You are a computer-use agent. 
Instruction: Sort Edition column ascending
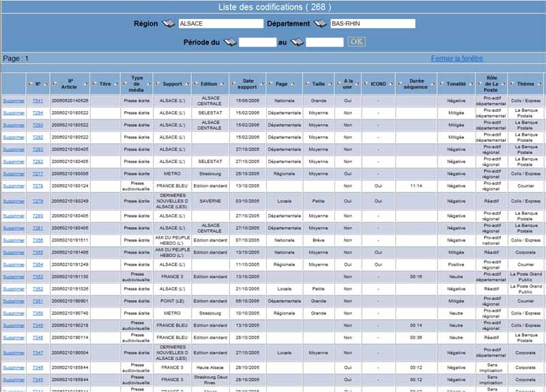click(222, 84)
